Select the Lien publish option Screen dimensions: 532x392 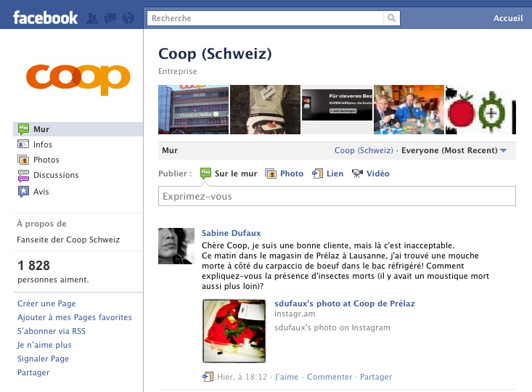[x=328, y=173]
